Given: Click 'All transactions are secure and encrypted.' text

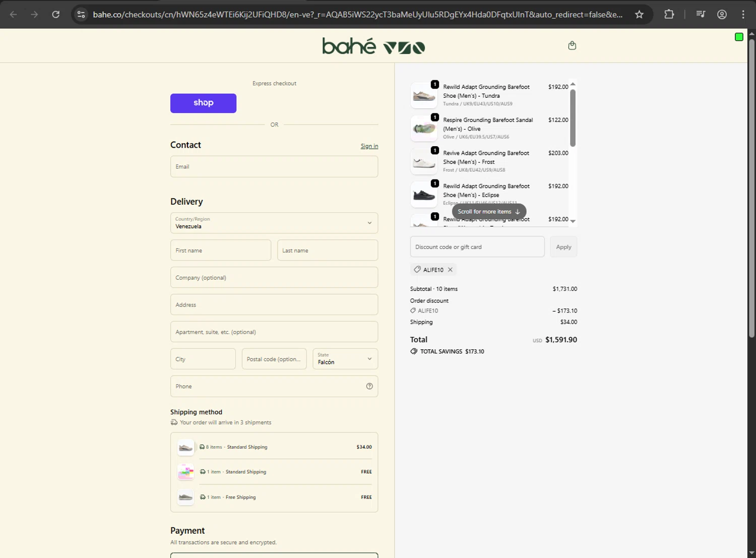Looking at the screenshot, I should pyautogui.click(x=223, y=542).
